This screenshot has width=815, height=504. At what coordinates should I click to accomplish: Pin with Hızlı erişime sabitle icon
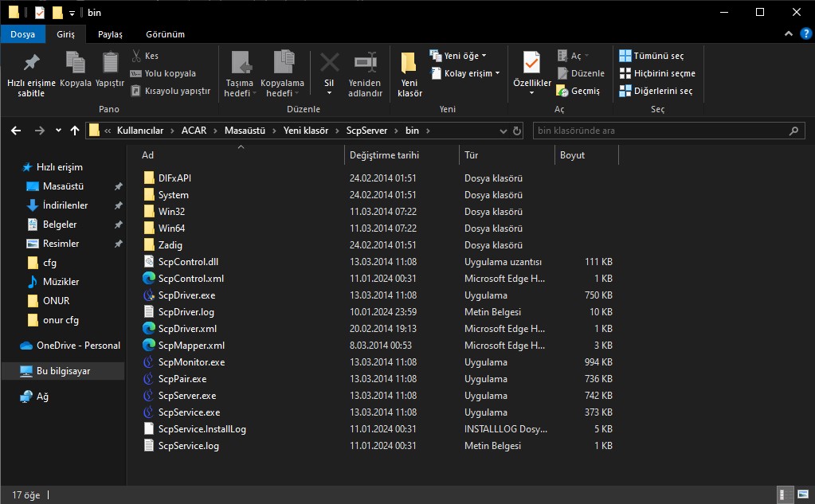coord(31,63)
